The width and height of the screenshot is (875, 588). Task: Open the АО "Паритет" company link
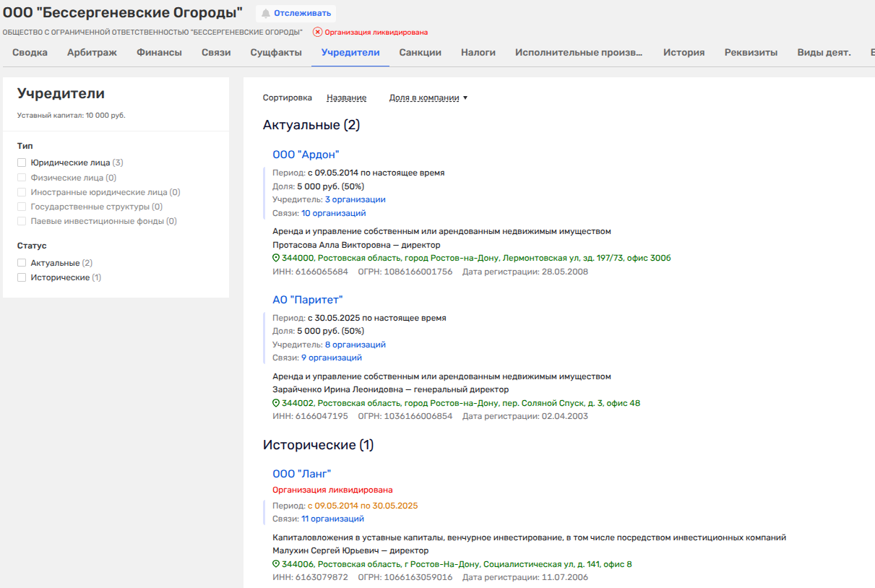[x=307, y=299]
